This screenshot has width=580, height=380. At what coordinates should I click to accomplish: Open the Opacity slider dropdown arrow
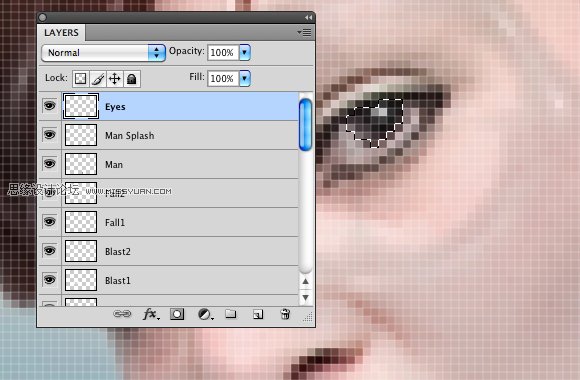(x=245, y=52)
